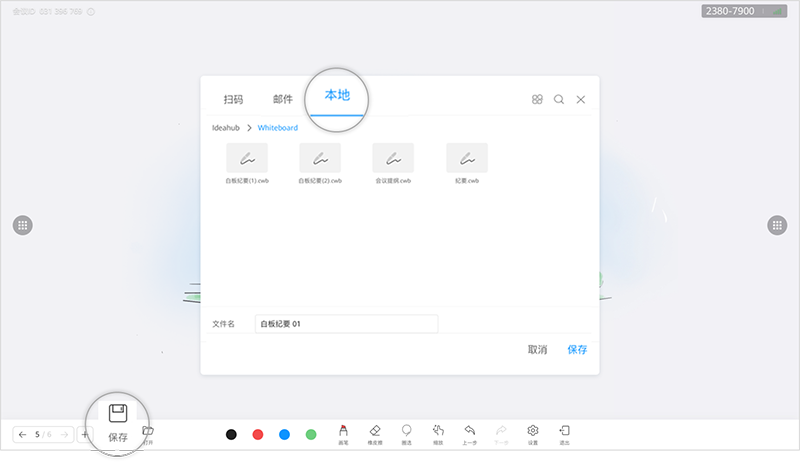
Task: Switch to the 邮件 tab
Action: [x=283, y=100]
